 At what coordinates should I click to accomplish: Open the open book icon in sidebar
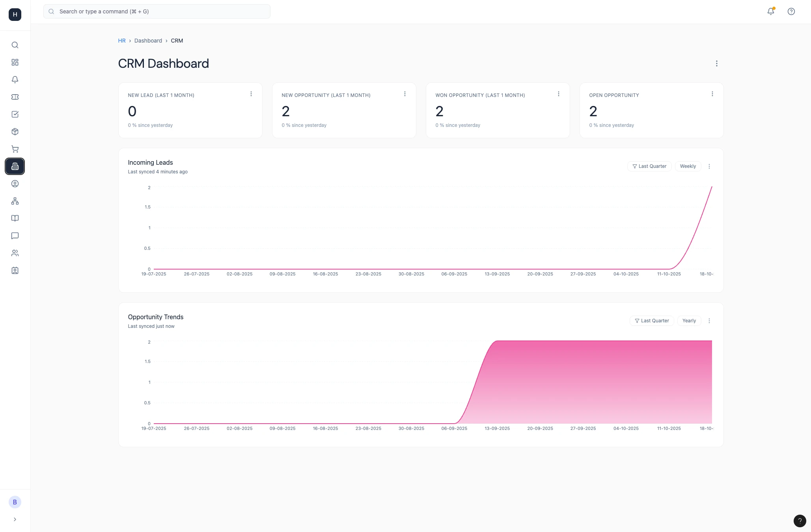15,218
